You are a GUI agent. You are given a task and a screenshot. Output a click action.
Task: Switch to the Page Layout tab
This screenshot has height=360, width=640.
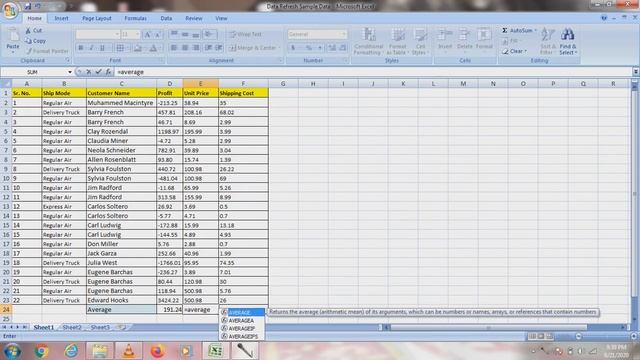96,18
